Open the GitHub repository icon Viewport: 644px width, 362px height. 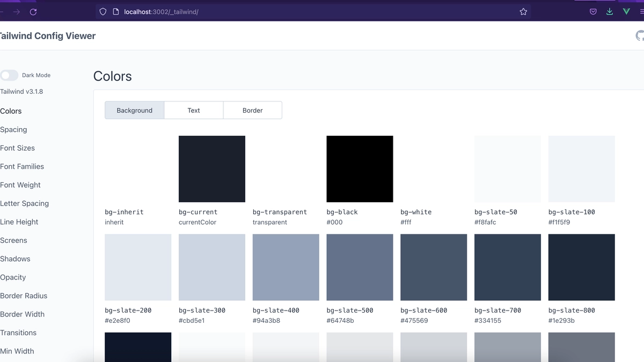[639, 35]
